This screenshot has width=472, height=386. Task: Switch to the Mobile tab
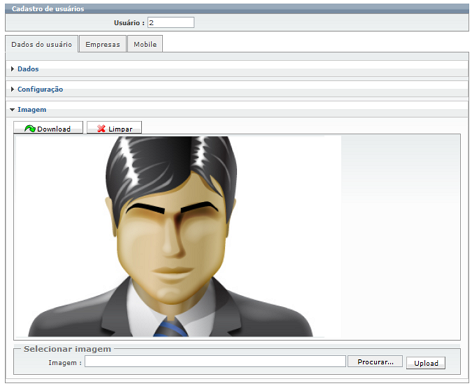point(145,44)
